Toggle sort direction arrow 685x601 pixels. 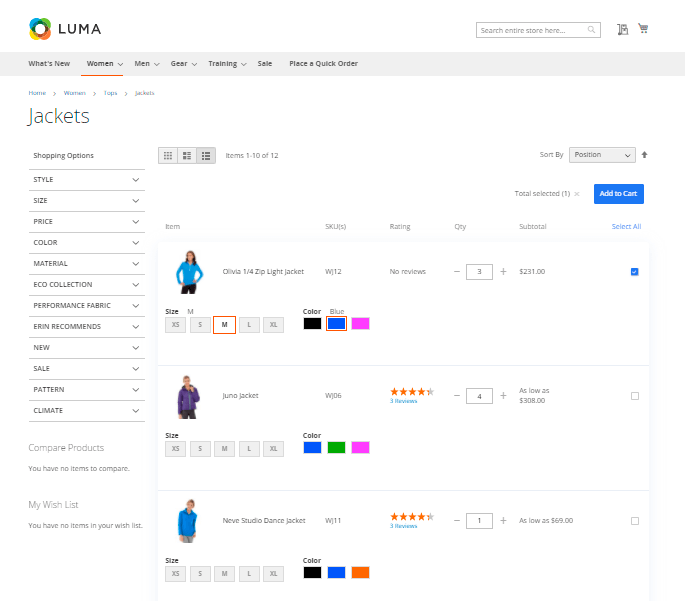(644, 155)
